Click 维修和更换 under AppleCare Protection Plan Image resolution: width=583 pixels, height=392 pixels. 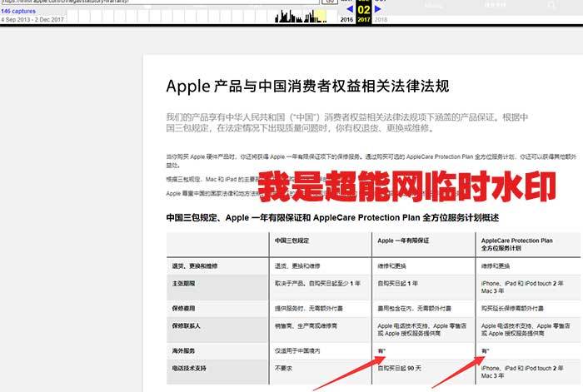(x=496, y=266)
